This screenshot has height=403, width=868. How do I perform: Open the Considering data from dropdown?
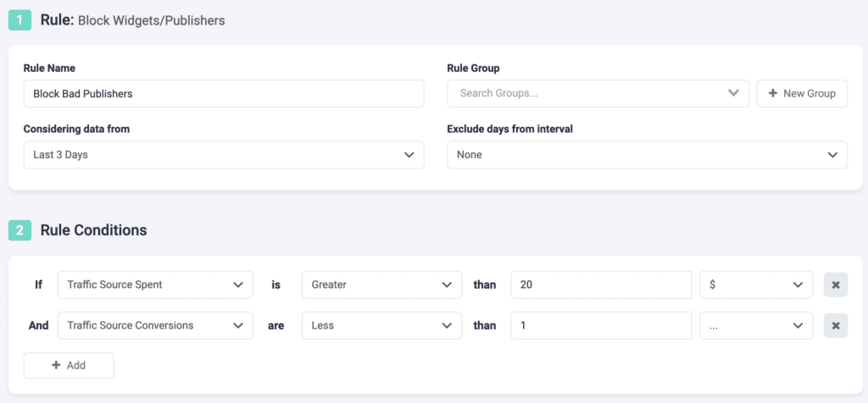(224, 155)
